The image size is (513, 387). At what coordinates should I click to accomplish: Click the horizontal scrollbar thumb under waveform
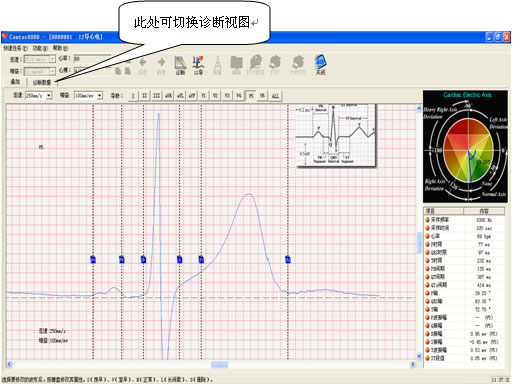click(220, 364)
